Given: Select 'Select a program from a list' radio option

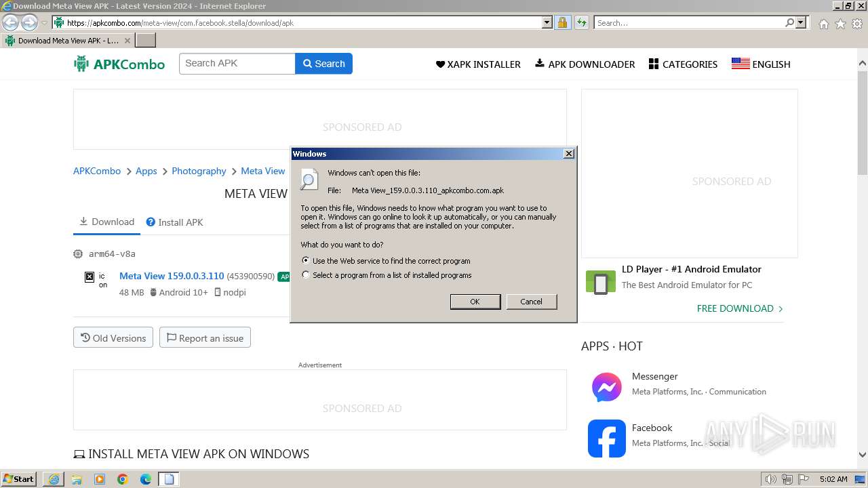Looking at the screenshot, I should 306,275.
